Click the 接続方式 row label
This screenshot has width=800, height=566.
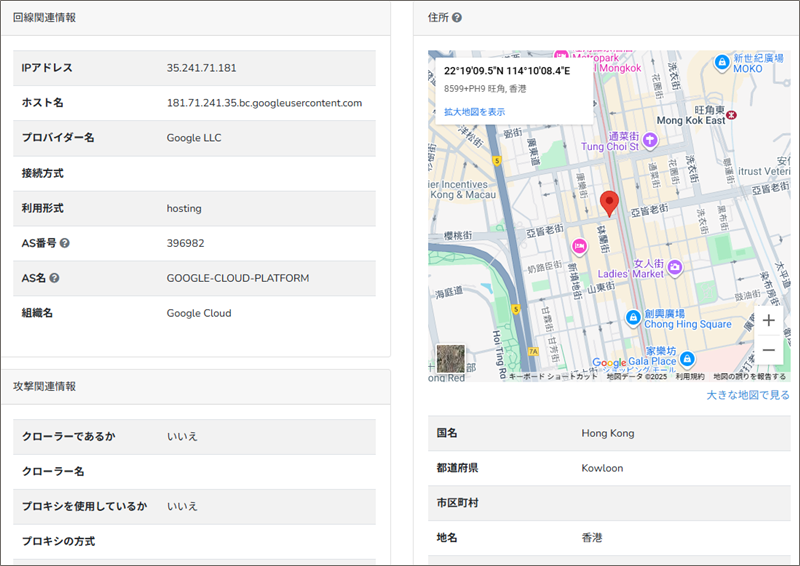(x=42, y=173)
